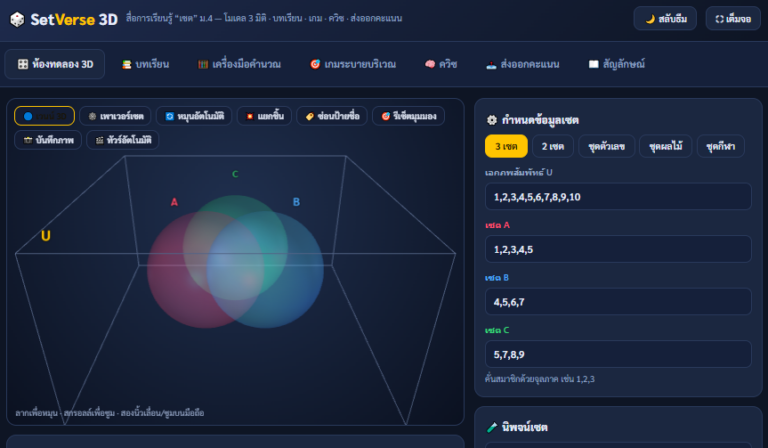Click the grid icon on ห้องทดลอง 3D

pos(23,64)
